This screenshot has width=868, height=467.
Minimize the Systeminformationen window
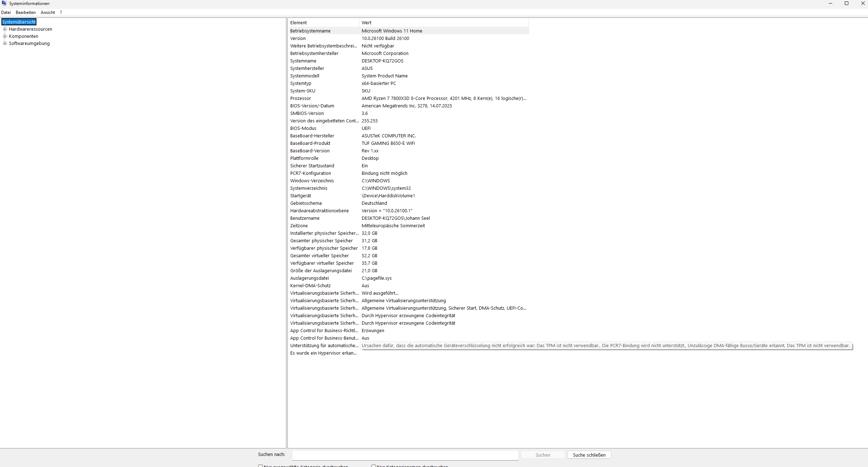(830, 3)
